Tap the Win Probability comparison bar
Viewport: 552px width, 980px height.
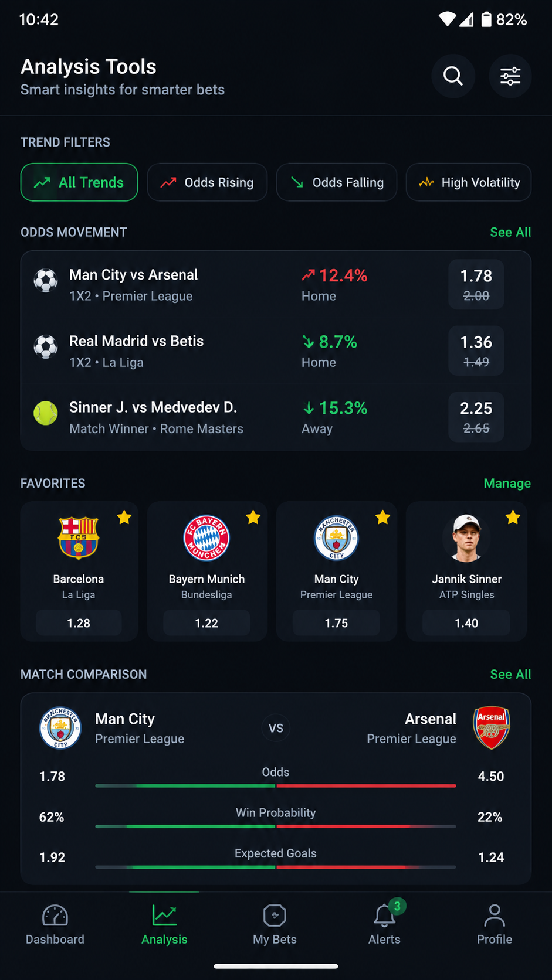click(x=276, y=826)
